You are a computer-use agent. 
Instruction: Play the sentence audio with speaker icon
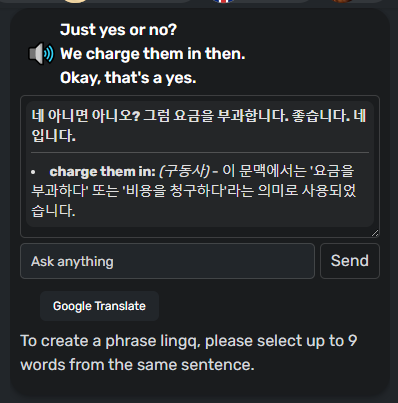[41, 54]
